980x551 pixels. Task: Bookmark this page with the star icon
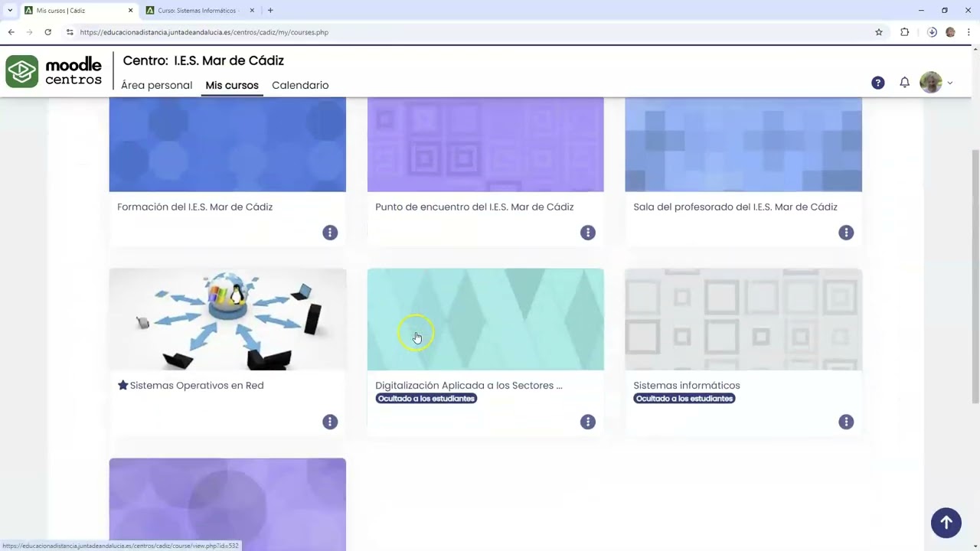tap(879, 32)
